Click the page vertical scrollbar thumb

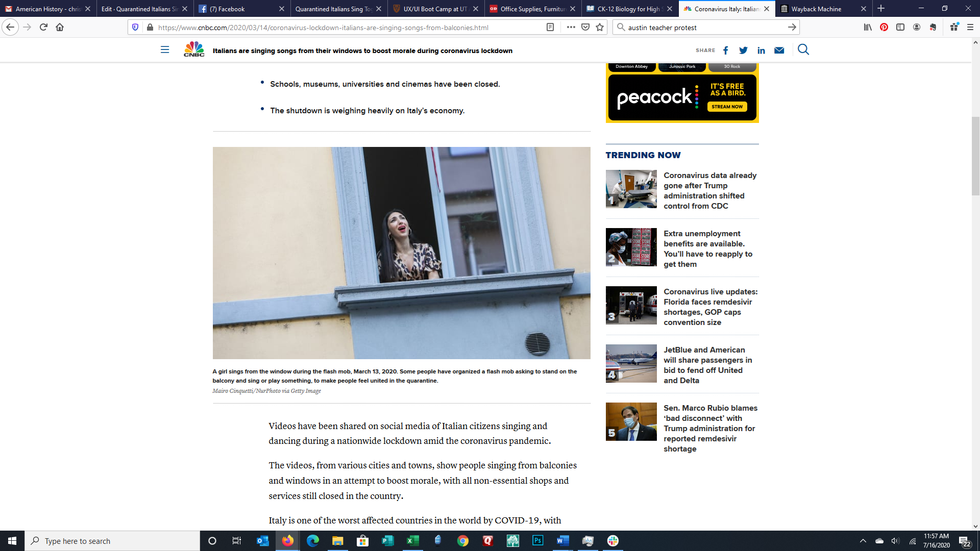point(975,156)
